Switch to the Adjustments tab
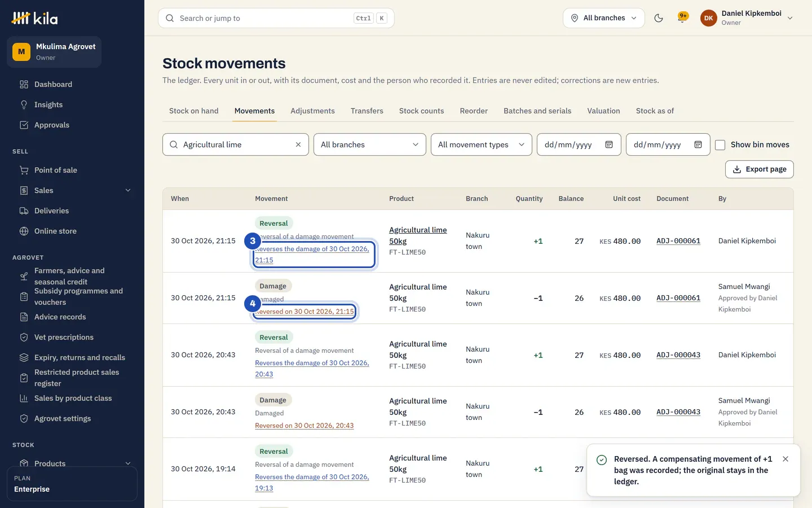The width and height of the screenshot is (812, 508). click(x=312, y=111)
